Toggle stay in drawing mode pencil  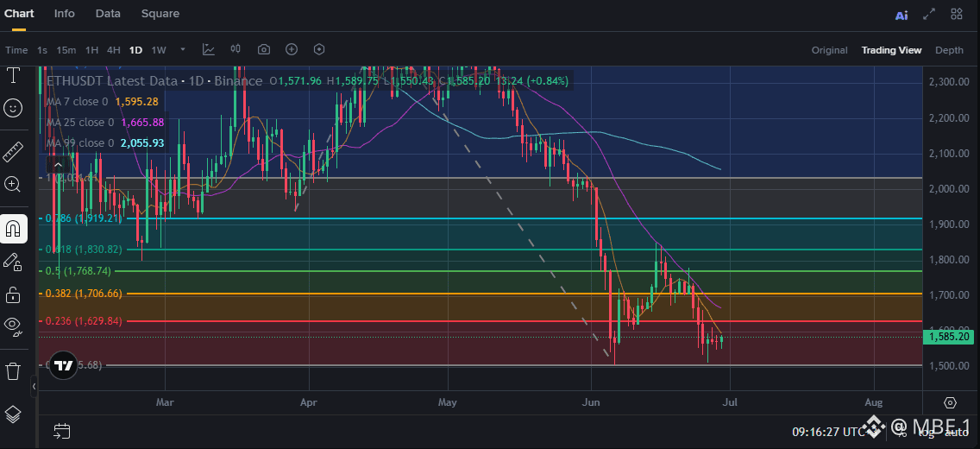(x=13, y=262)
